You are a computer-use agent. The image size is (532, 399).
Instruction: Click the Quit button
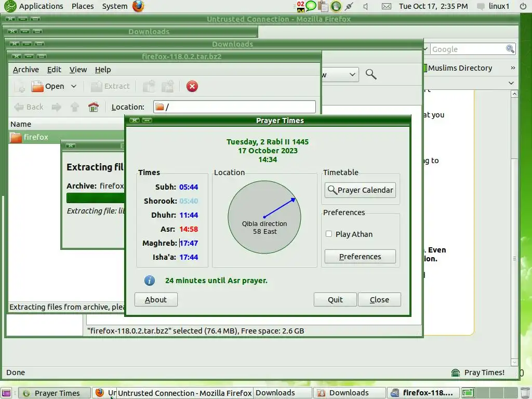[335, 300]
